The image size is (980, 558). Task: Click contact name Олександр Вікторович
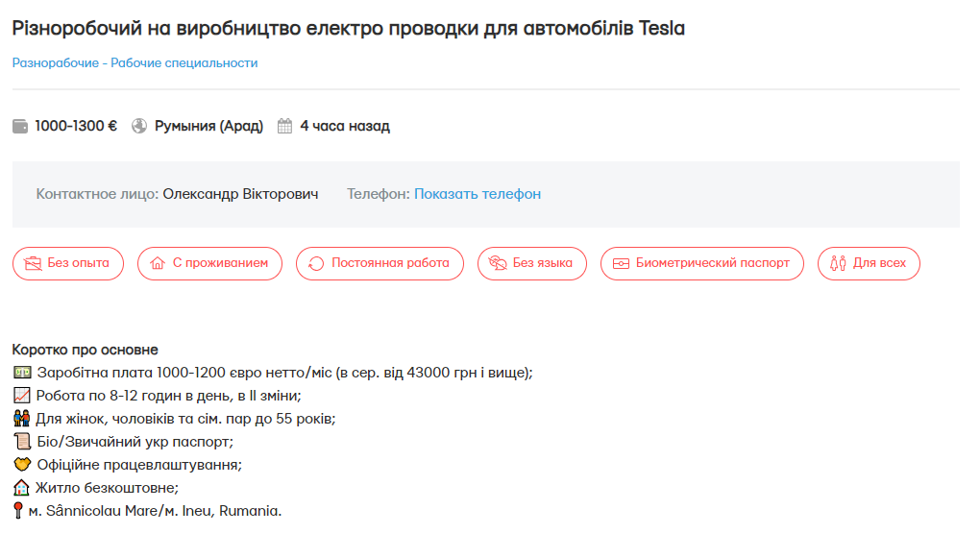point(240,194)
